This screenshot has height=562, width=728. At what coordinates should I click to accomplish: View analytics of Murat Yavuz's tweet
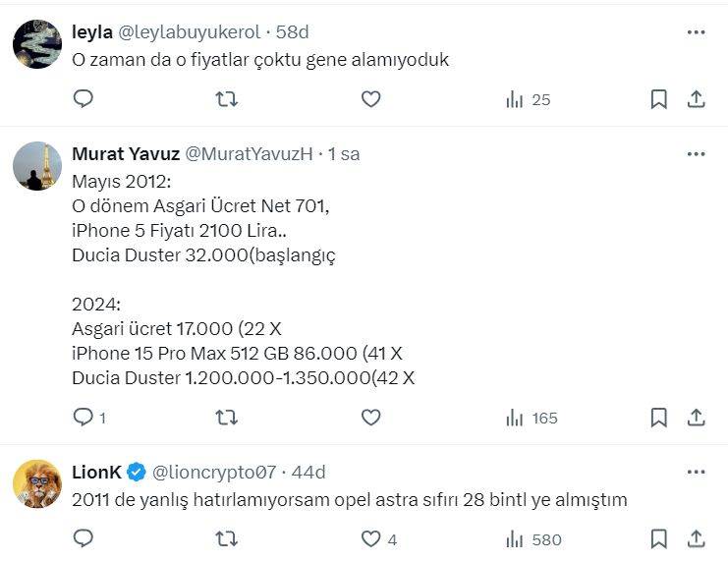point(531,418)
